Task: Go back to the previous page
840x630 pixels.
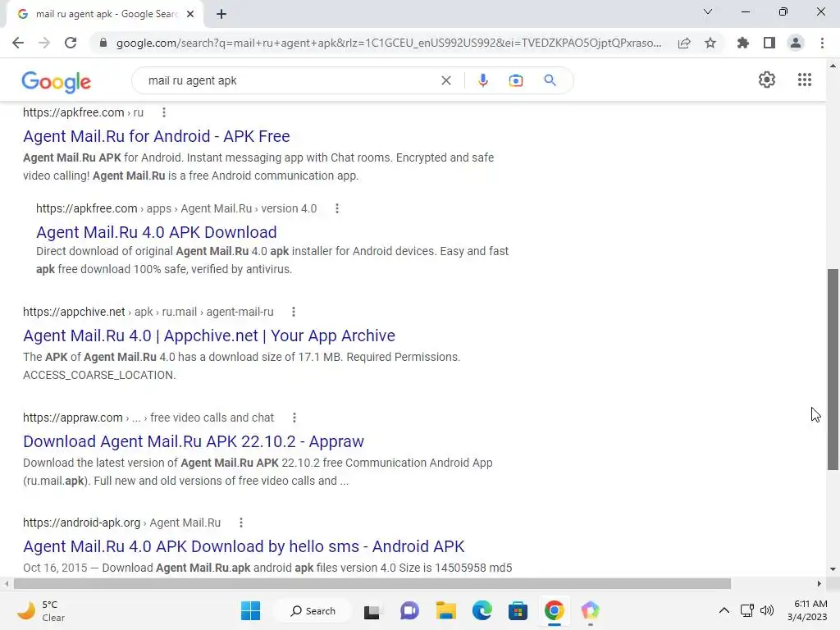Action: tap(18, 43)
